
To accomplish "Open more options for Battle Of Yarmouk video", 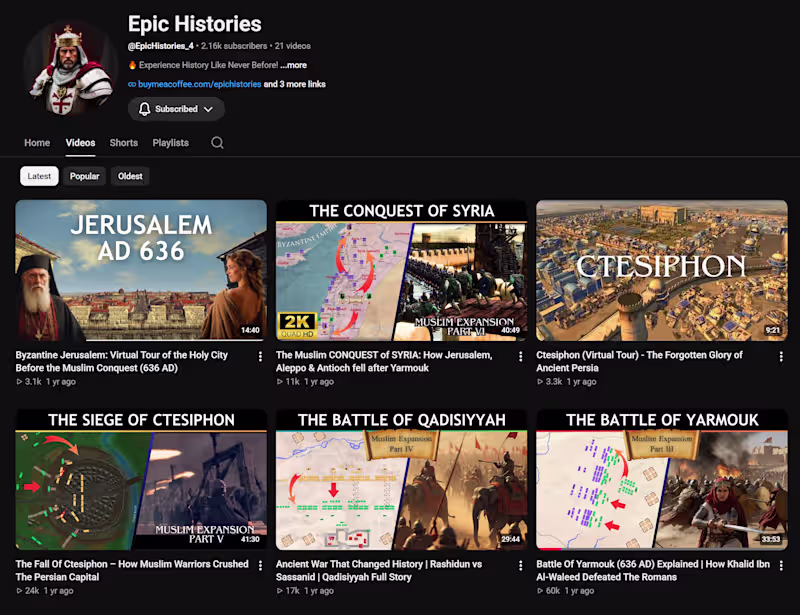I will click(x=781, y=565).
